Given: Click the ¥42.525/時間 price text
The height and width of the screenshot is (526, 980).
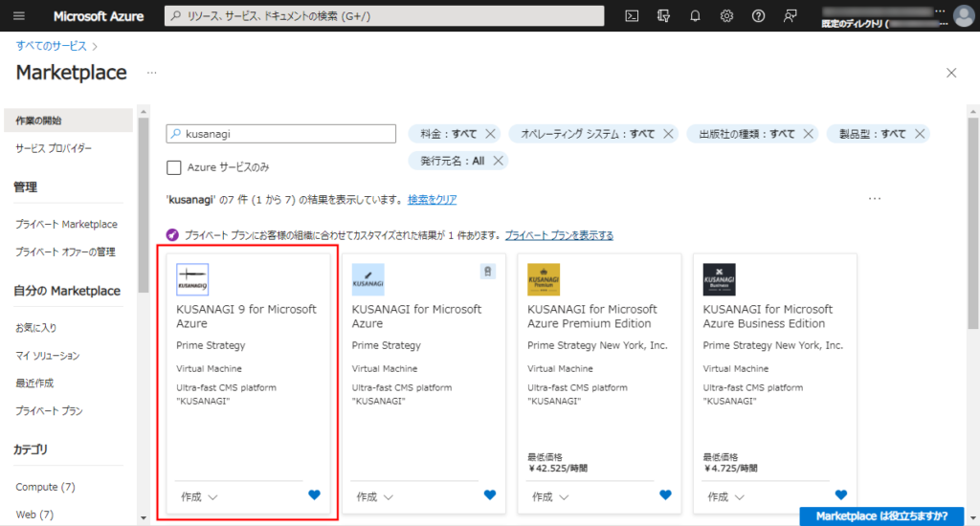Looking at the screenshot, I should 558,468.
